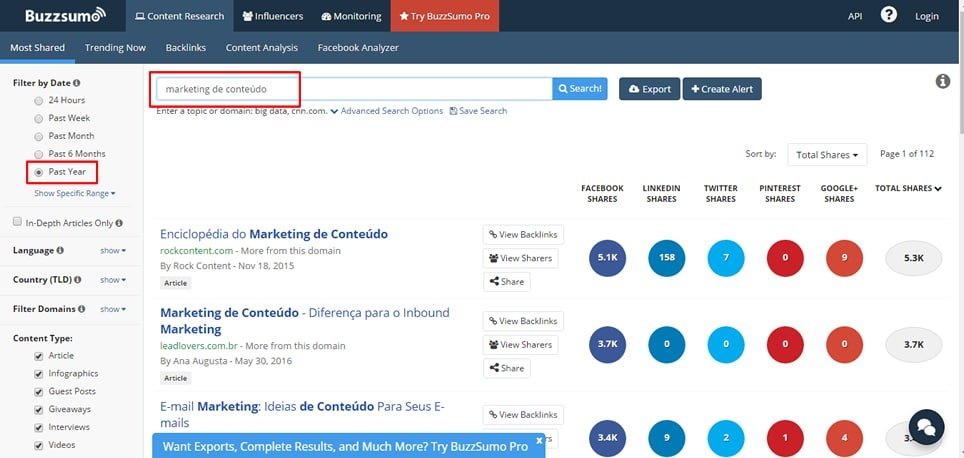Click the Search! button
Viewport: 964px width, 458px height.
coord(580,89)
